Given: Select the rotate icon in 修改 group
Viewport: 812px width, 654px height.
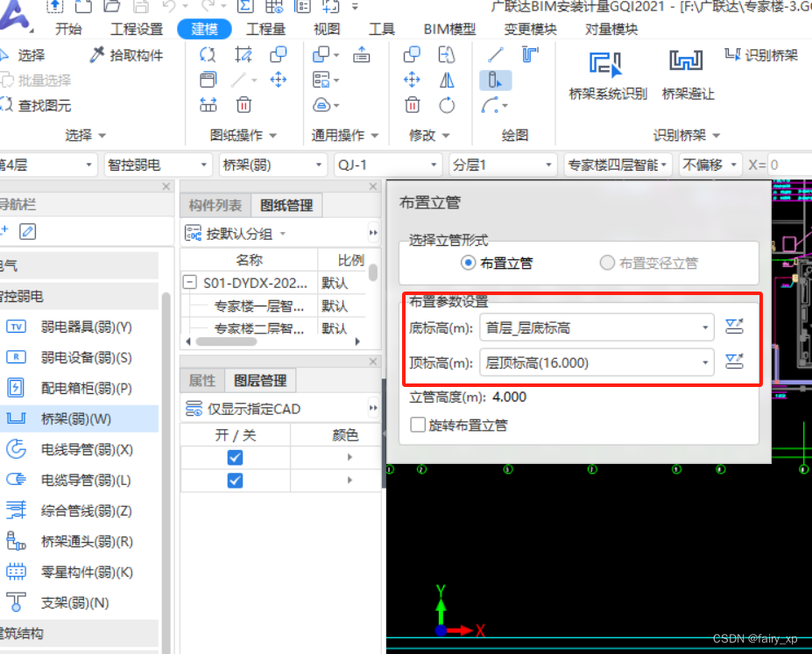Looking at the screenshot, I should pos(446,105).
